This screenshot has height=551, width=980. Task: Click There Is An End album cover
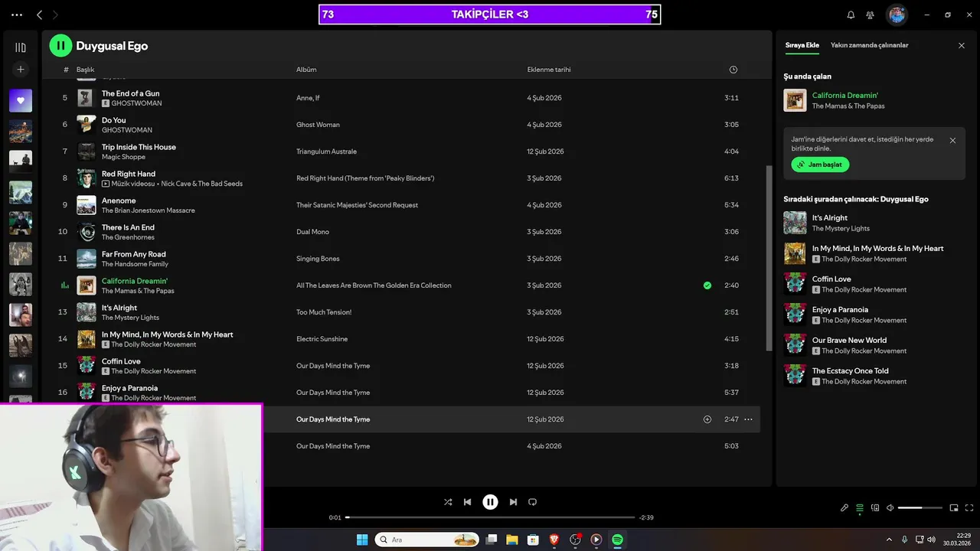tap(87, 232)
